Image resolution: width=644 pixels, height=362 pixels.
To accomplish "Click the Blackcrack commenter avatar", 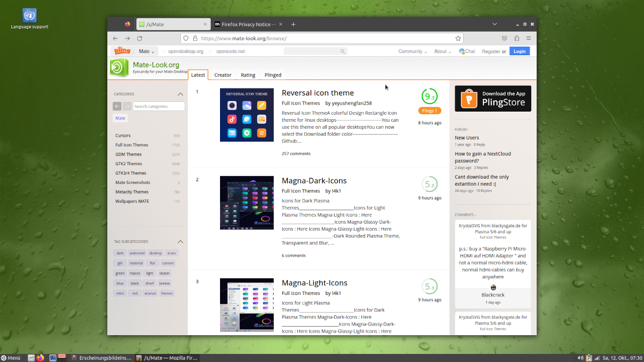I will tap(493, 287).
